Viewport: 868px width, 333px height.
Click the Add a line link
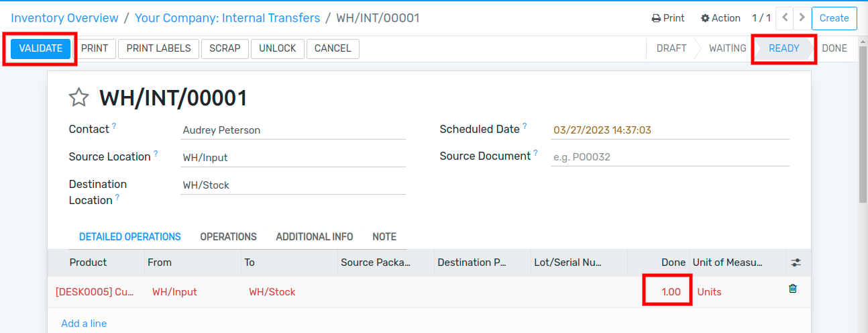pos(84,324)
